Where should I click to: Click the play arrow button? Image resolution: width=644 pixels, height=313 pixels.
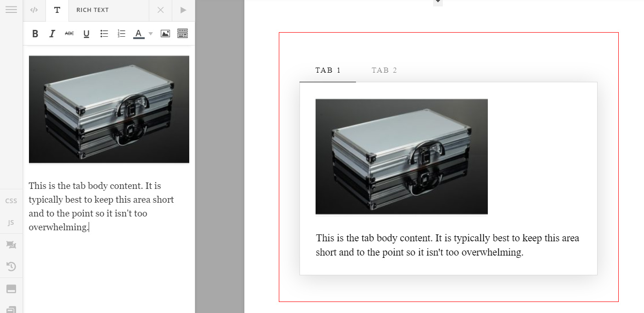(183, 10)
